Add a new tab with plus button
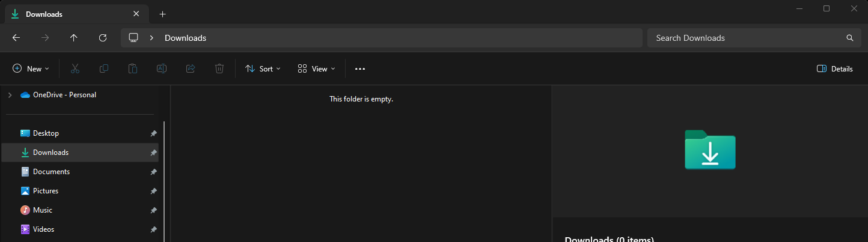868x242 pixels. [x=162, y=14]
